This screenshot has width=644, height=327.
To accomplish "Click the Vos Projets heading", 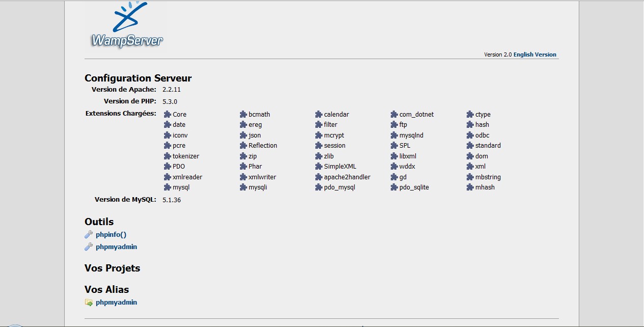I will [112, 268].
